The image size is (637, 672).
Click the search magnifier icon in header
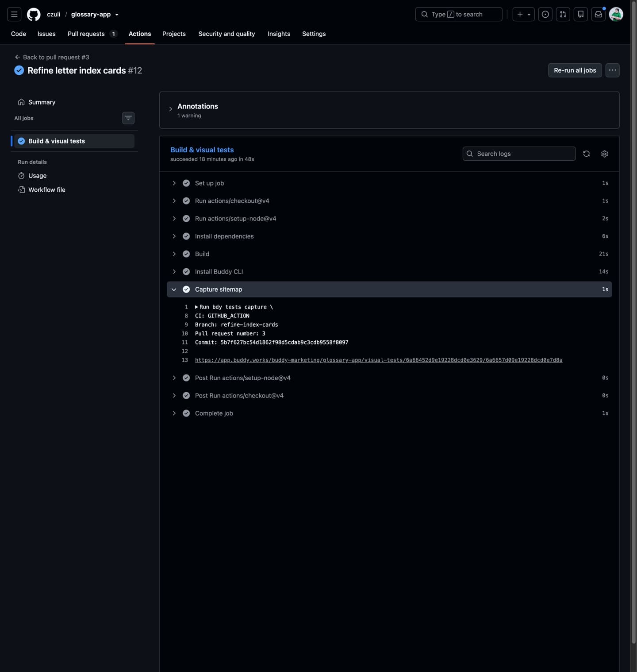point(424,14)
